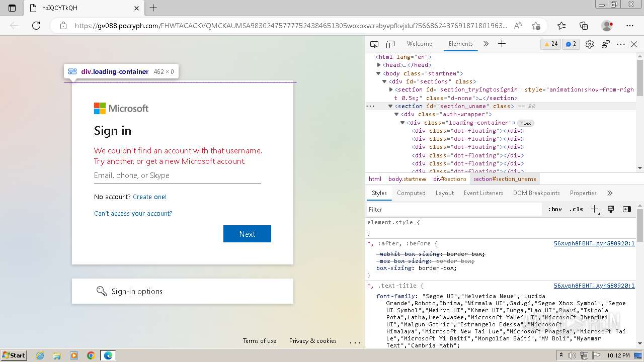Toggle computed styles sidebar icon

[627, 210]
